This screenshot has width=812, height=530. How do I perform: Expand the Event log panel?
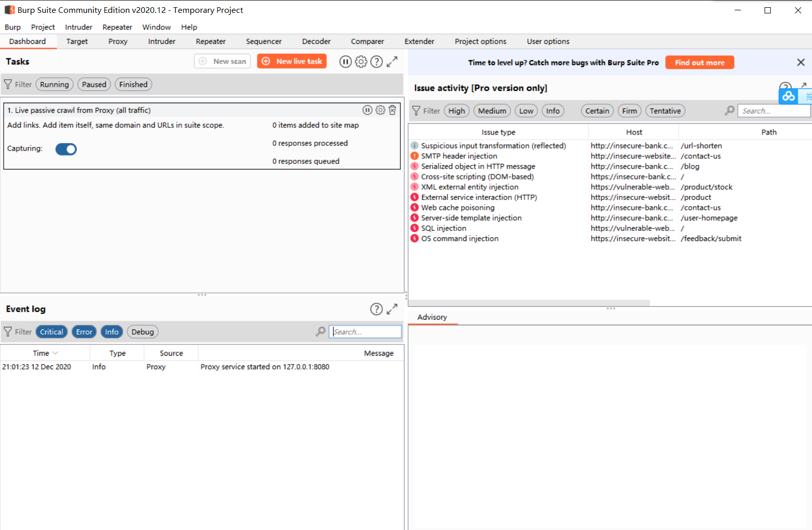392,309
